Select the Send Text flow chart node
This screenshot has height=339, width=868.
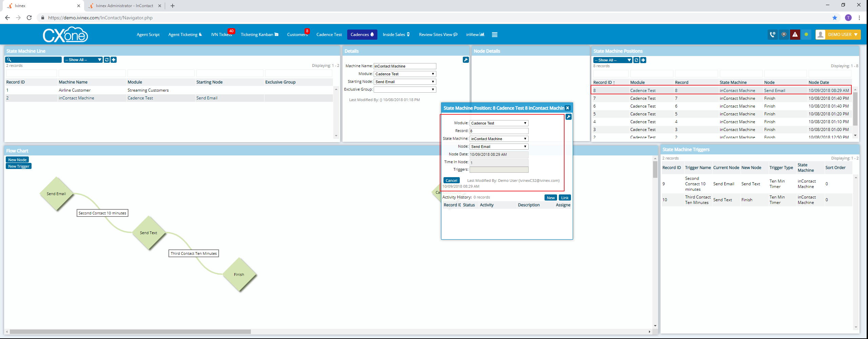click(x=149, y=233)
